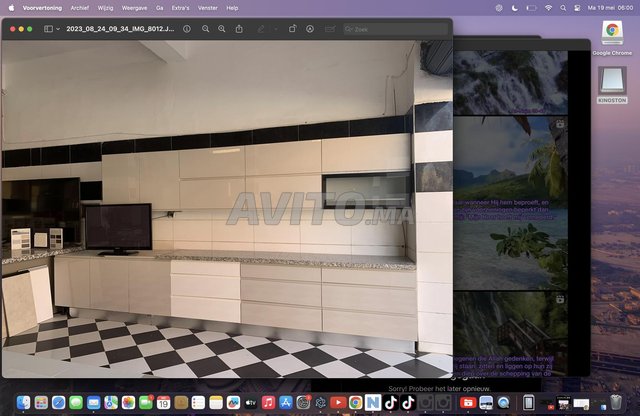The image size is (640, 416).
Task: Open the Weergave menu
Action: click(134, 7)
